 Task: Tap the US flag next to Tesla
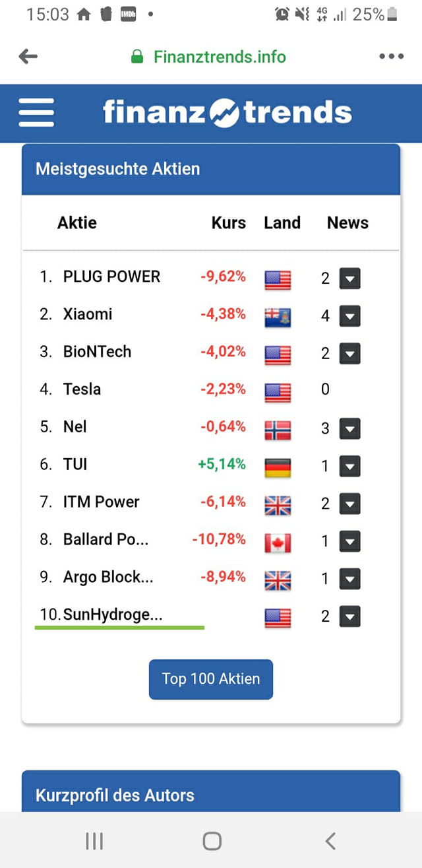tap(278, 392)
